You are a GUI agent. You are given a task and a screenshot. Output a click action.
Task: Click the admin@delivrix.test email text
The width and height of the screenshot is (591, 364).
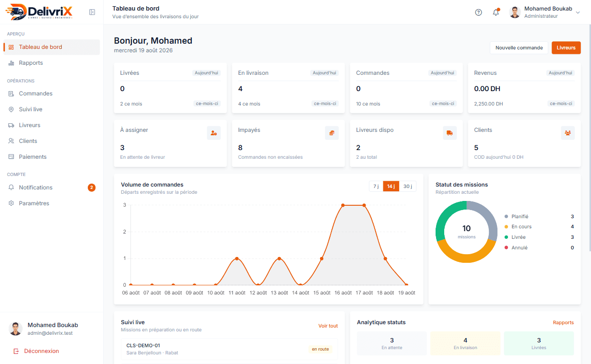[x=50, y=333]
